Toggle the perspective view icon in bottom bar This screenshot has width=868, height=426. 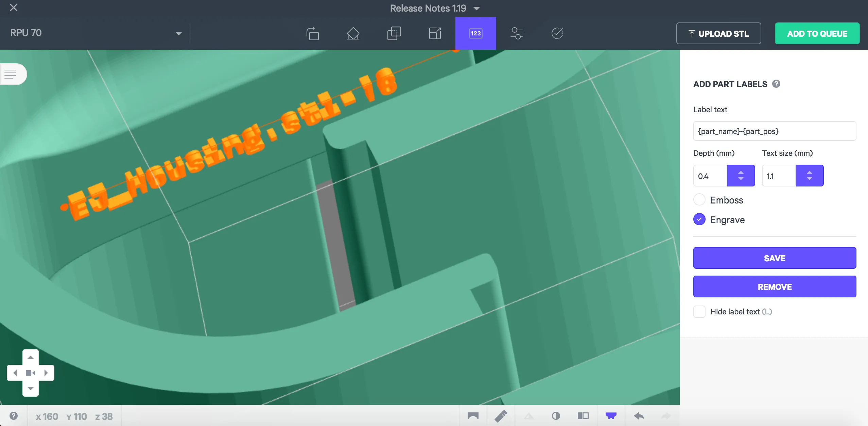[473, 416]
